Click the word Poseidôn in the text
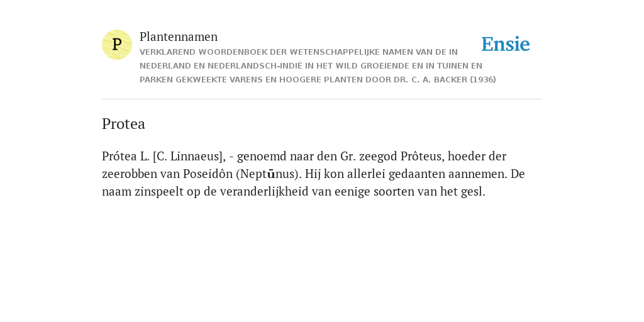This screenshot has height=322, width=644. (x=208, y=174)
